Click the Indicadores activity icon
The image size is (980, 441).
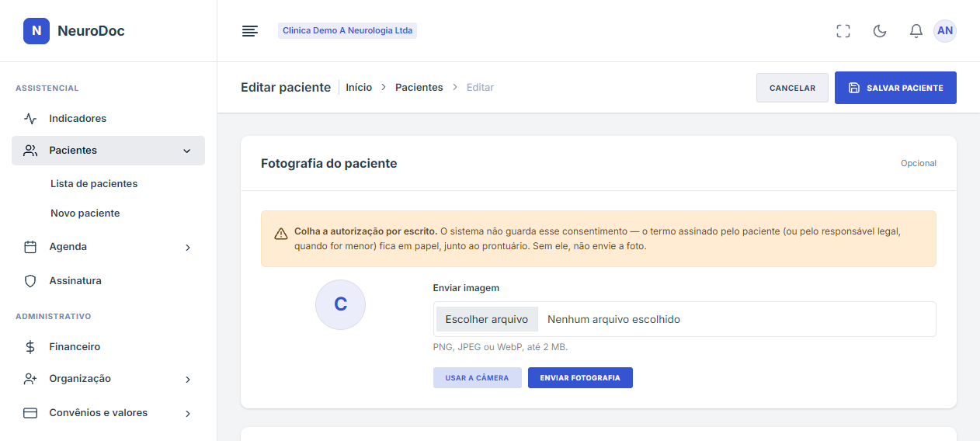pyautogui.click(x=30, y=119)
